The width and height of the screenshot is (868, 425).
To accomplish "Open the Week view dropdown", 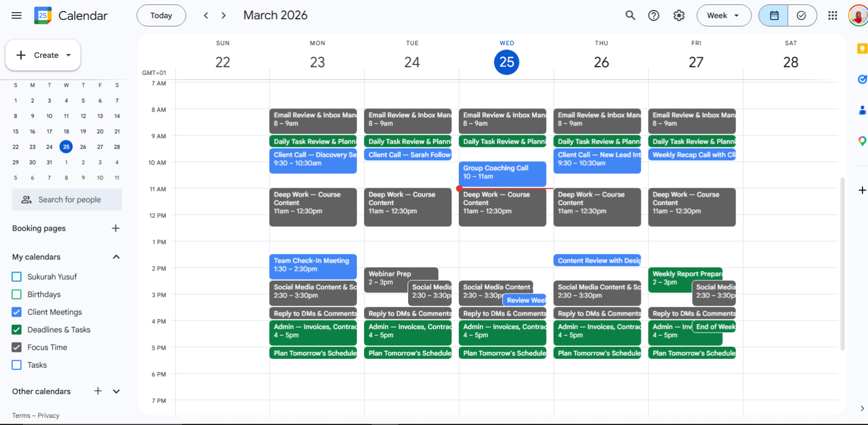I will 724,15.
